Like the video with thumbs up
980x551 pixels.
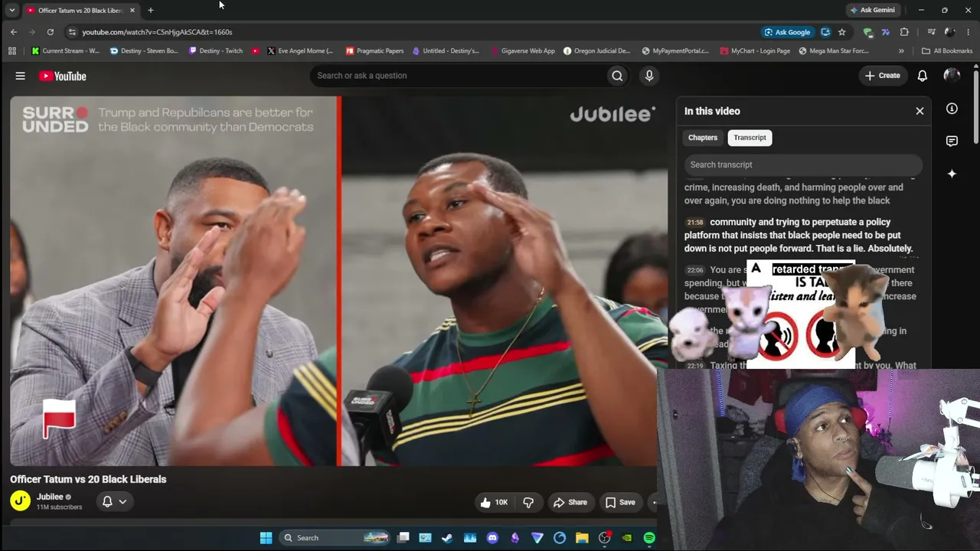pyautogui.click(x=494, y=502)
